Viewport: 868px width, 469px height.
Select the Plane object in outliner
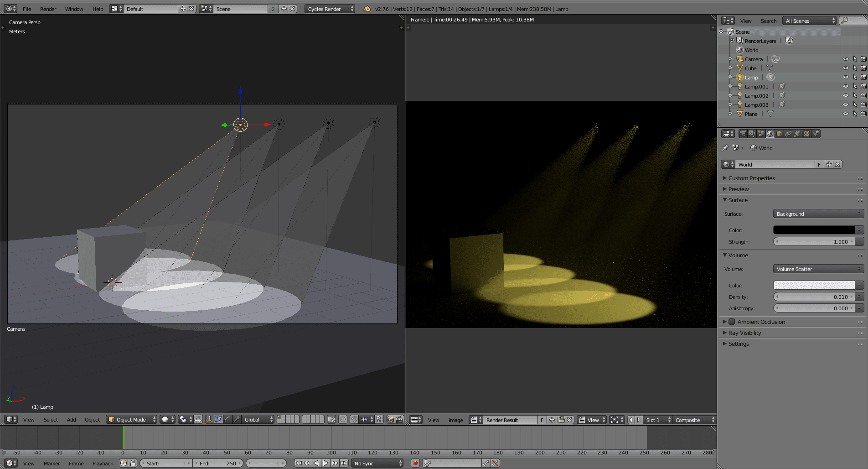pyautogui.click(x=751, y=114)
